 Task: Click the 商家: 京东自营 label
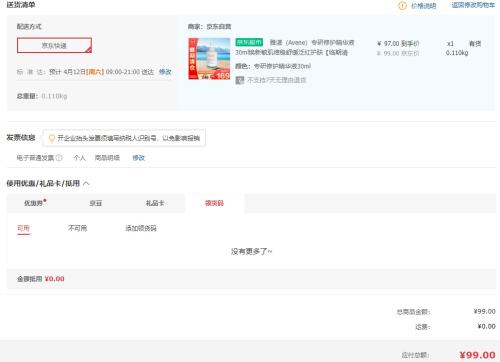(209, 26)
